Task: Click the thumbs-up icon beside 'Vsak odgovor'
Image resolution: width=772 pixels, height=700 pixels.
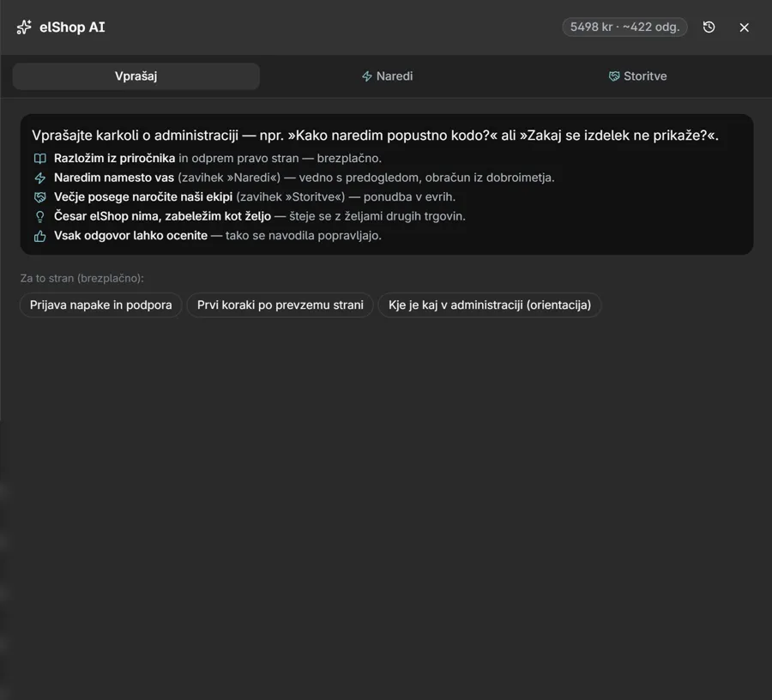Action: pyautogui.click(x=39, y=236)
